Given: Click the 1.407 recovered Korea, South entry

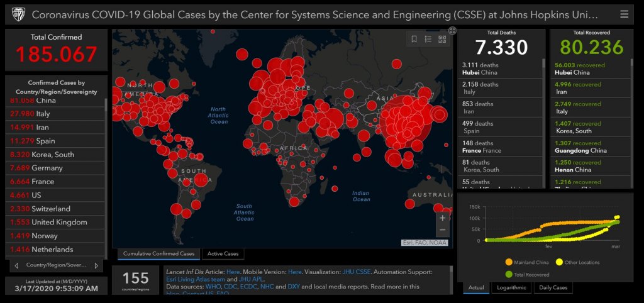Looking at the screenshot, I should pyautogui.click(x=590, y=127).
